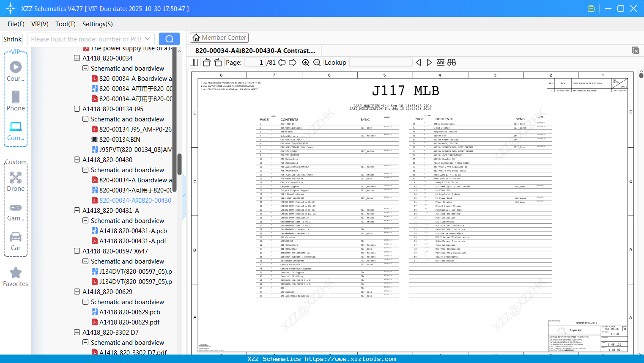Screen dimensions: 644x363
Task: Click the Shrink button
Action: 13,39
